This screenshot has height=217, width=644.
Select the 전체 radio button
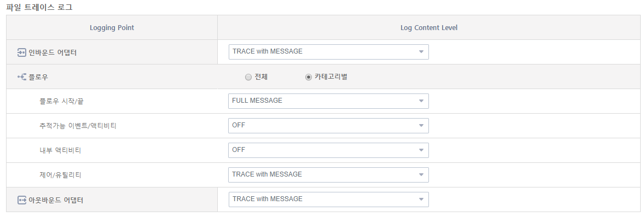(x=248, y=77)
